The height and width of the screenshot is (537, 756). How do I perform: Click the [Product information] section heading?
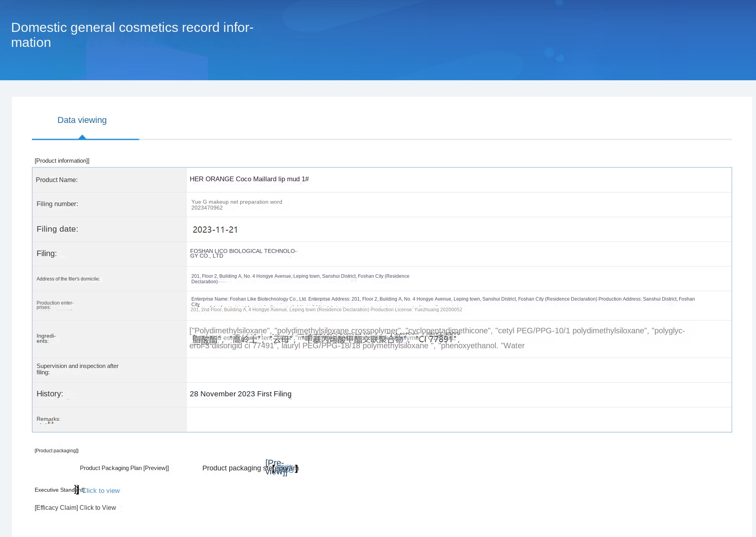(x=62, y=161)
